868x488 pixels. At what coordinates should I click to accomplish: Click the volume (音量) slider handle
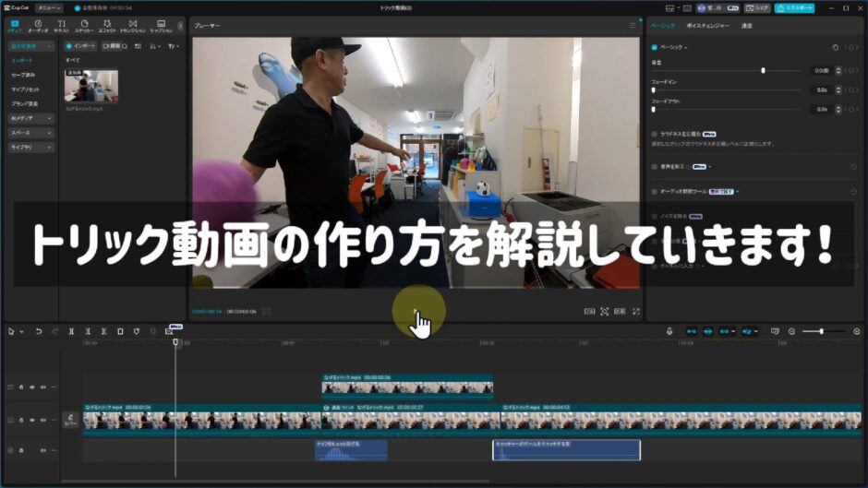[x=763, y=70]
